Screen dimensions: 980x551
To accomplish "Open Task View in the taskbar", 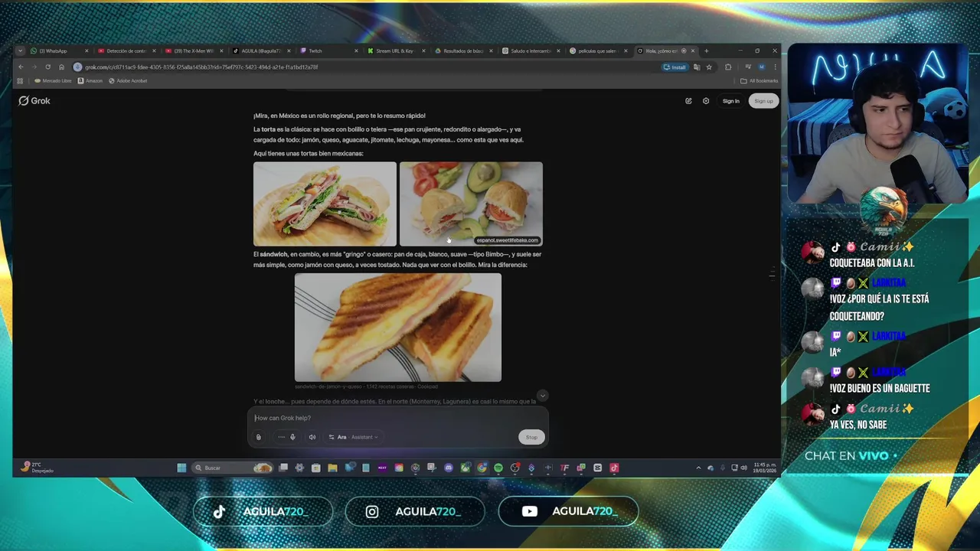I will click(283, 468).
